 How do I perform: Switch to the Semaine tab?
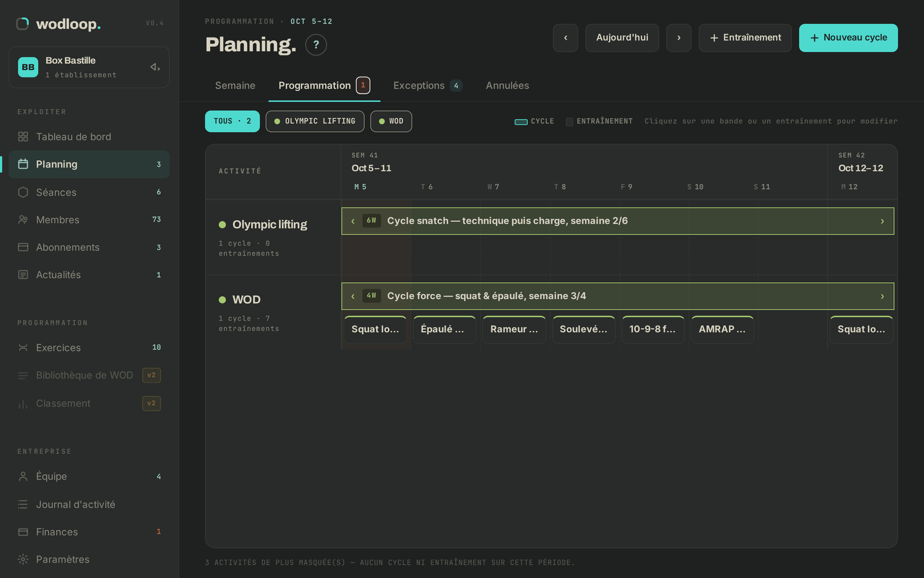click(235, 86)
